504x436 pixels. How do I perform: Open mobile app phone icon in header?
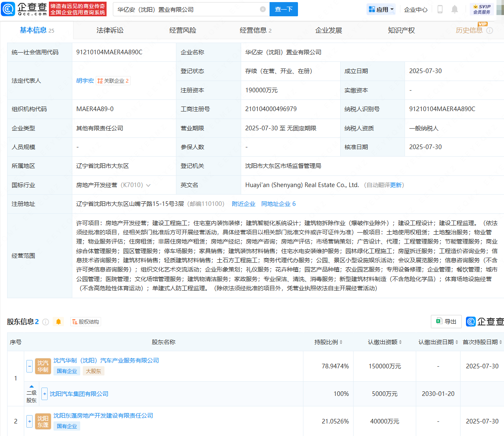pos(440,9)
